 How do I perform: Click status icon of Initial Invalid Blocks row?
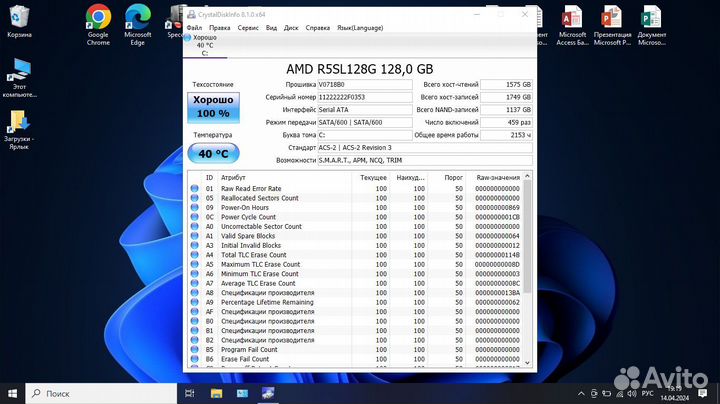point(195,246)
